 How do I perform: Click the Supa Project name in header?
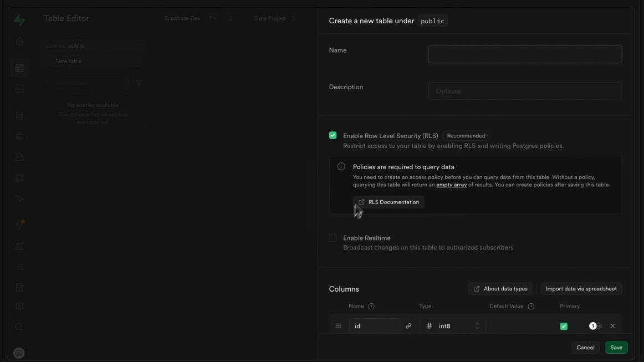(270, 18)
